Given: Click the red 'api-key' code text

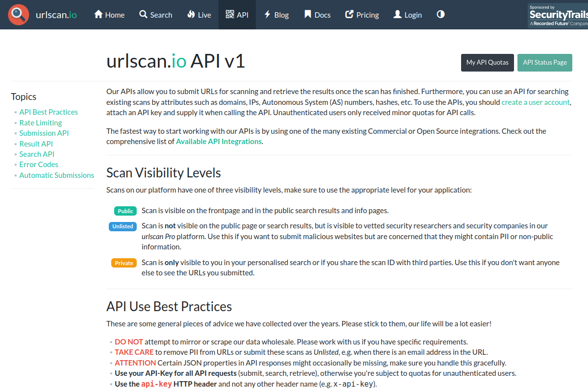Looking at the screenshot, I should tap(156, 384).
